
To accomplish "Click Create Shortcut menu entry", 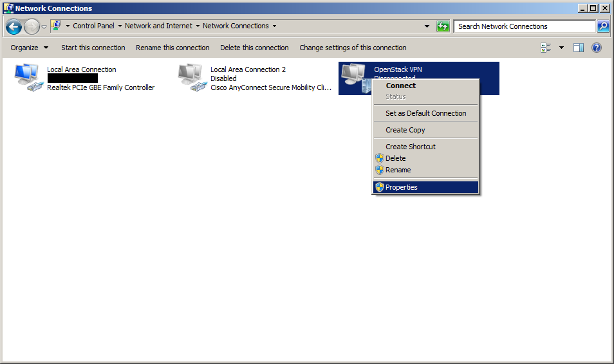I will [x=410, y=147].
